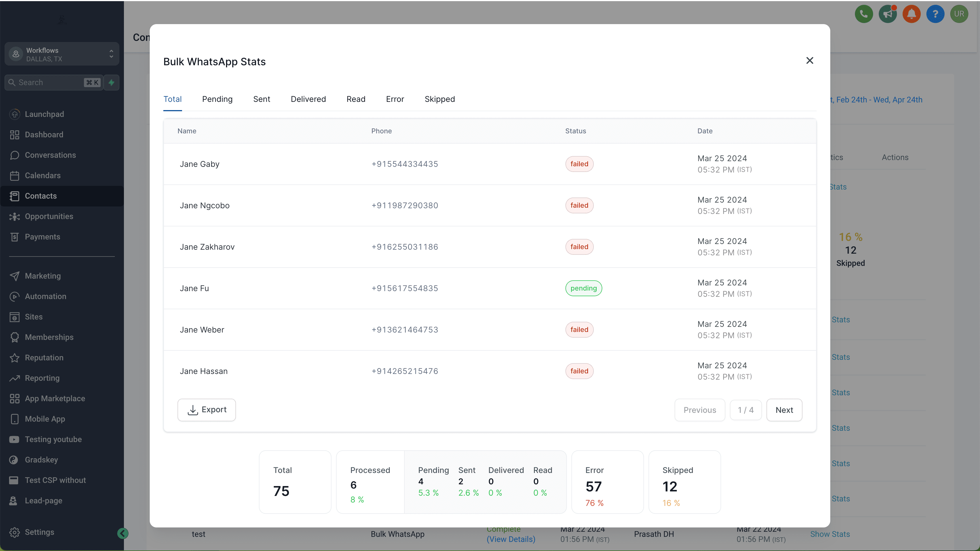Click the Testing youtube video icon
The height and width of the screenshot is (551, 980).
tap(14, 439)
